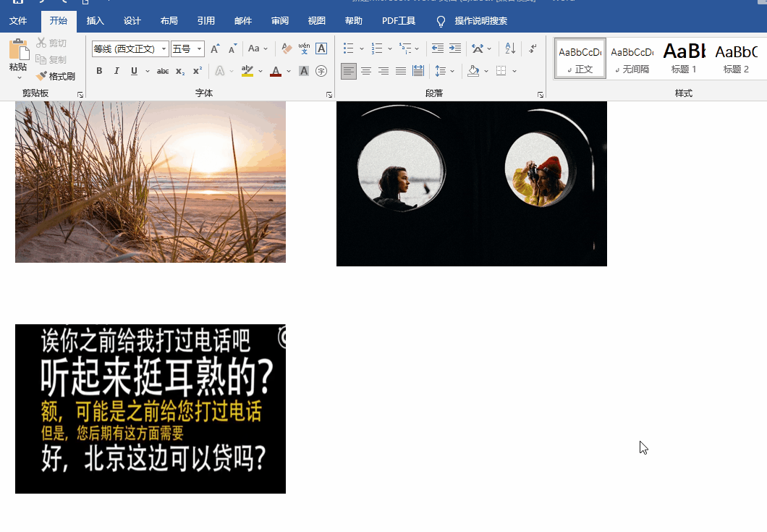Toggle italic formatting
Image resolution: width=767 pixels, height=532 pixels.
click(116, 71)
